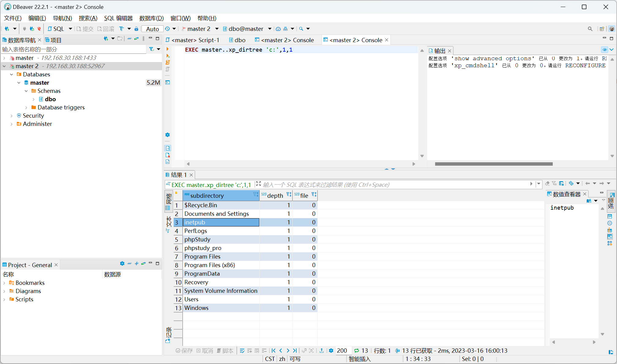Select the Program Files (x86) row cell
The width and height of the screenshot is (617, 364).
coord(221,265)
